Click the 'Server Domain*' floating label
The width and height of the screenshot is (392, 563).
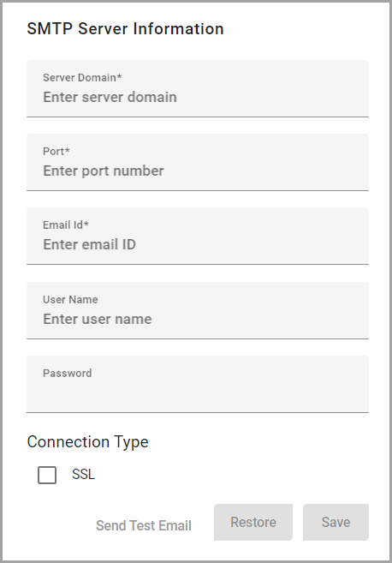82,78
